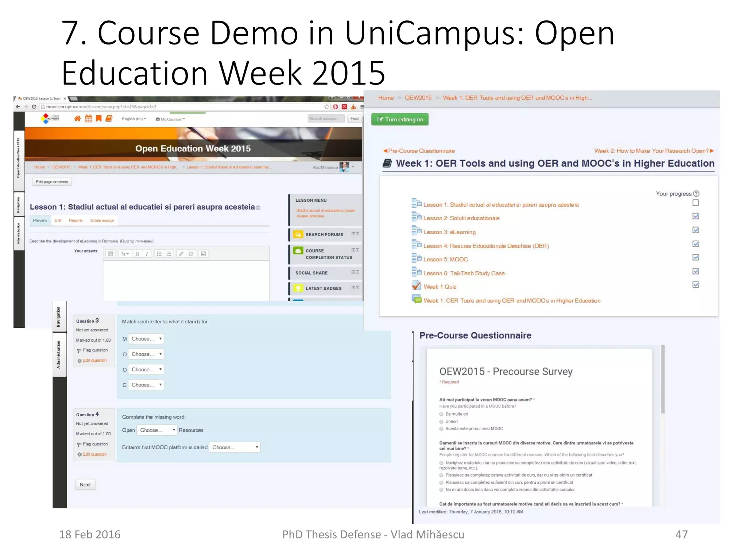
Task: Click the Next button in the quiz
Action: click(85, 485)
